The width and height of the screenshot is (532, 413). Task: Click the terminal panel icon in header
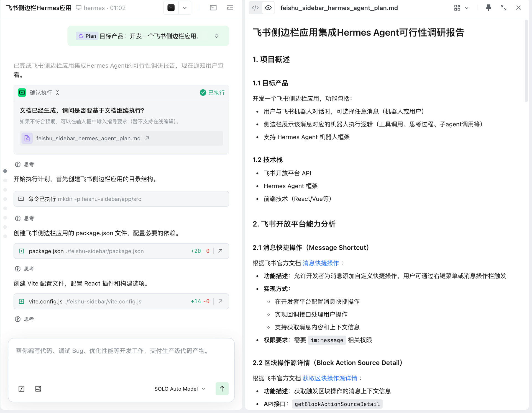pos(213,8)
